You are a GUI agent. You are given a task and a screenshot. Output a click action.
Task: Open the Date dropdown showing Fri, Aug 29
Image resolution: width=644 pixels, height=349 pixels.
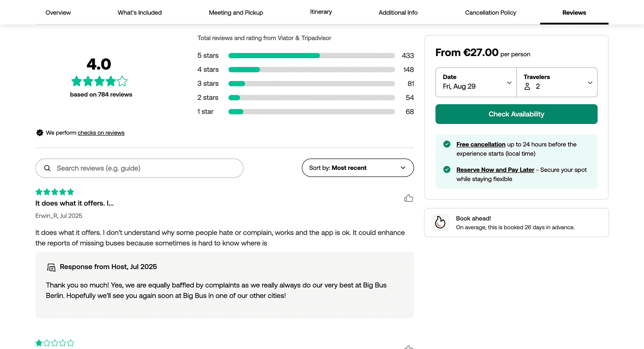click(476, 82)
